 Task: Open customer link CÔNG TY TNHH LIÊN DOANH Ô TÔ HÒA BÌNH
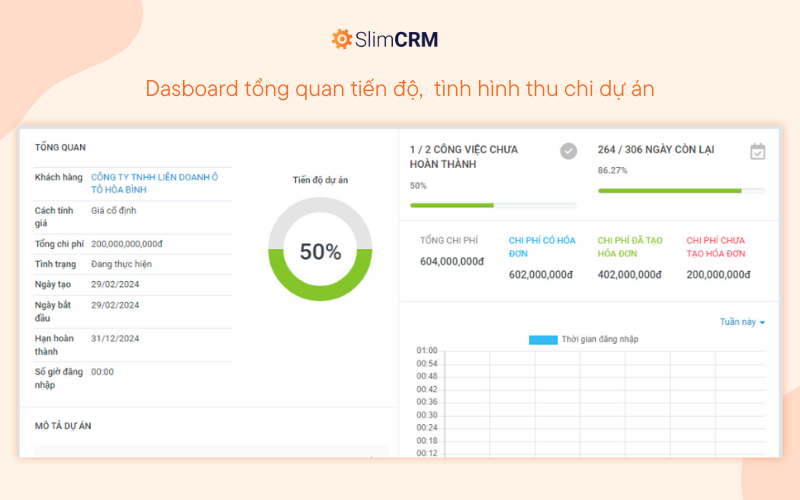[154, 183]
